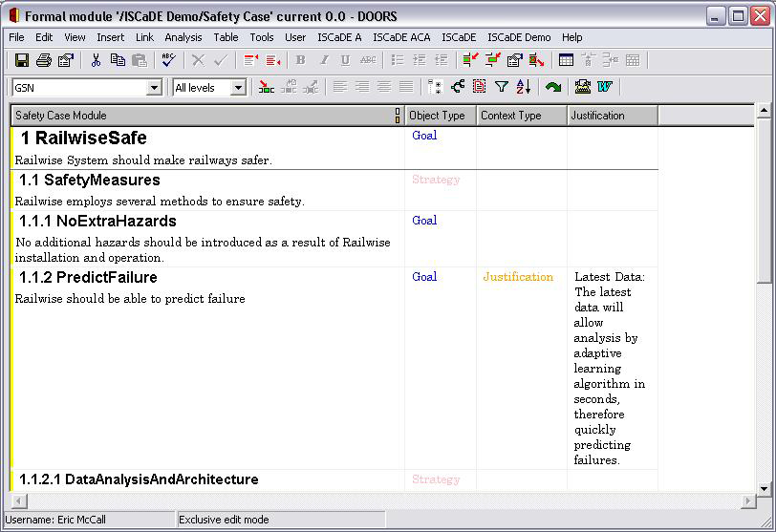Image resolution: width=776 pixels, height=532 pixels.
Task: Open the Table menu
Action: [226, 37]
